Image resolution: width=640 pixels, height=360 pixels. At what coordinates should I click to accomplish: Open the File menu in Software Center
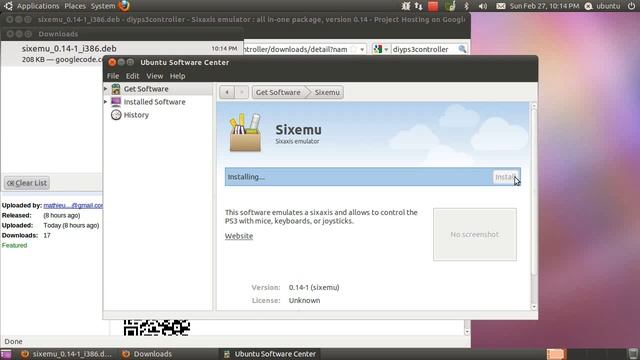click(x=113, y=76)
